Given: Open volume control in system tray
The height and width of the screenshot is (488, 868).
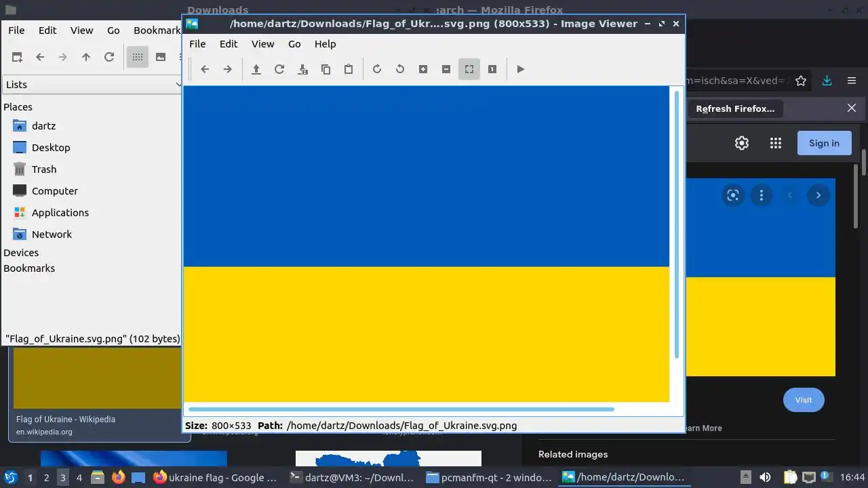Looking at the screenshot, I should tap(765, 477).
